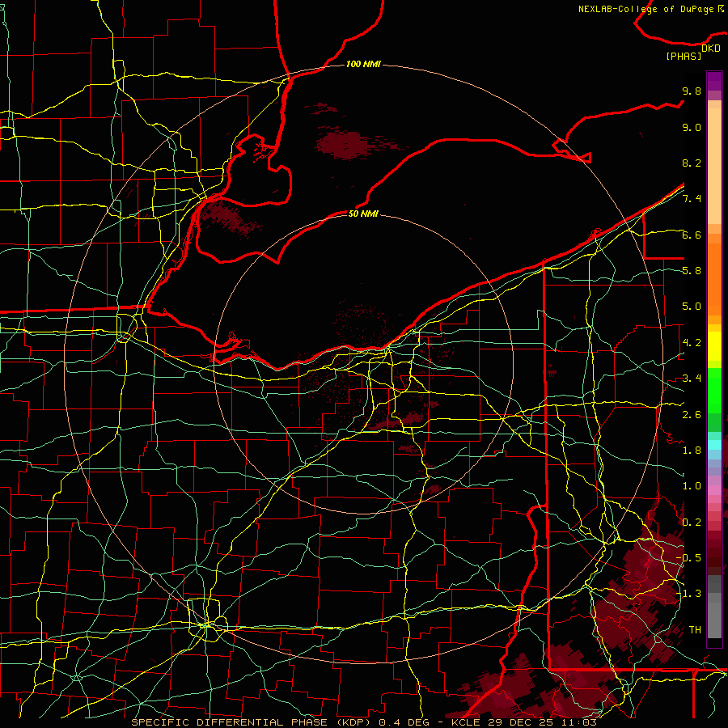This screenshot has width=728, height=728.
Task: Click the gray section at bottom of color bar
Action: click(714, 608)
